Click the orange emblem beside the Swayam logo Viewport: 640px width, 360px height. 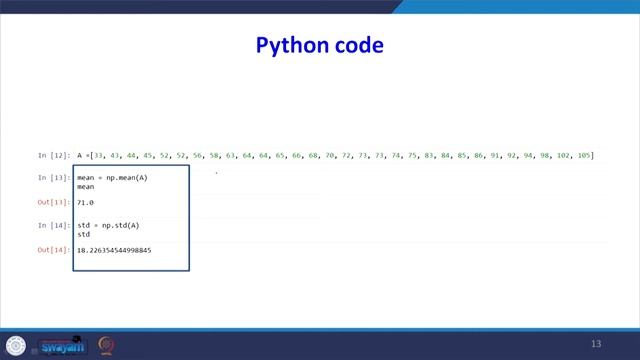pos(106,345)
